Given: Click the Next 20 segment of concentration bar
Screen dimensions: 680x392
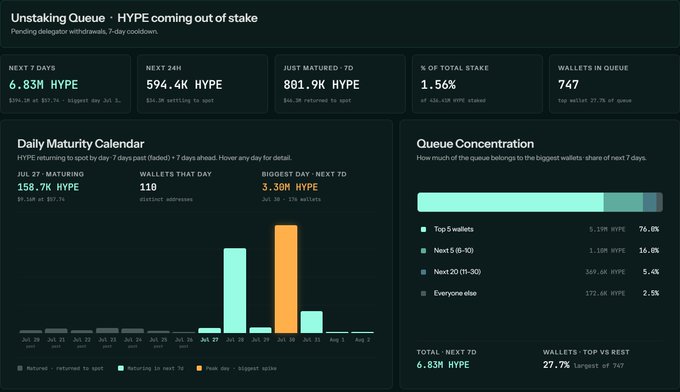Looking at the screenshot, I should pyautogui.click(x=650, y=202).
